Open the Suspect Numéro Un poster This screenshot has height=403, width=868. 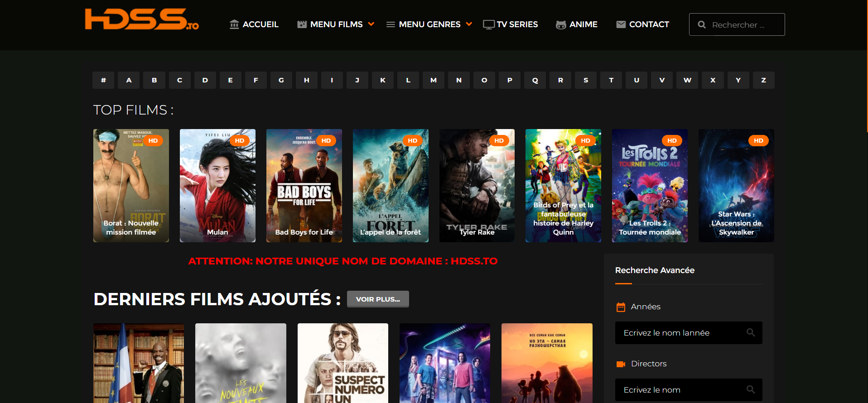pyautogui.click(x=343, y=363)
